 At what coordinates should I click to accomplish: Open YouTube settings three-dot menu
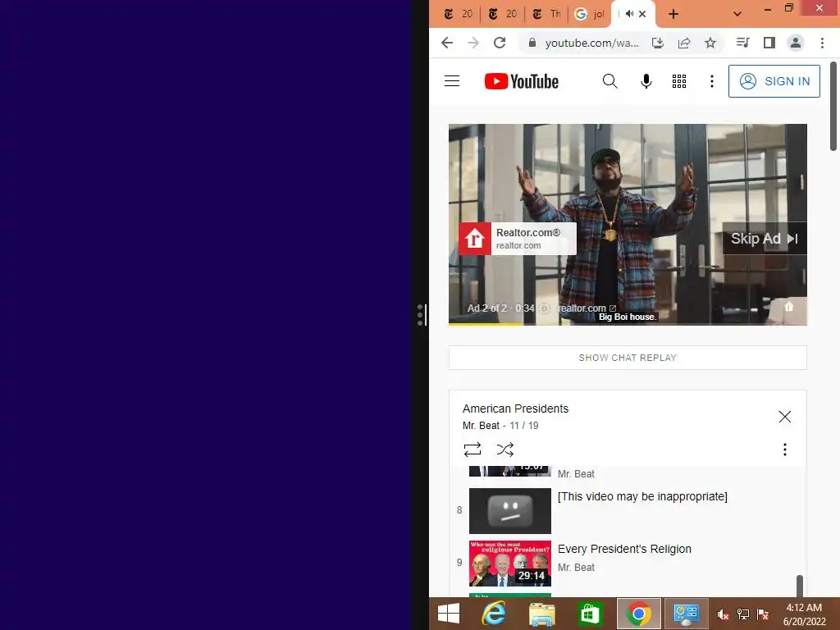pos(711,81)
